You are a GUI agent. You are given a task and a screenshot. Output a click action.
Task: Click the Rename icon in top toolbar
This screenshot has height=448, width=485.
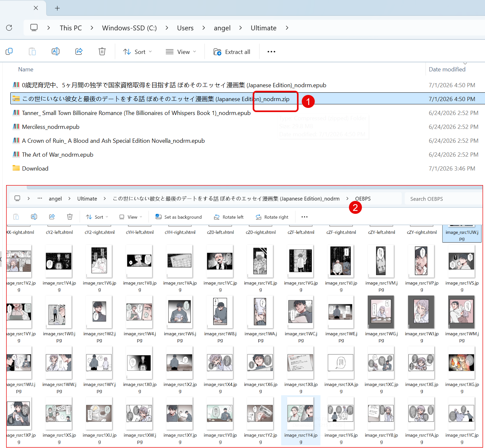pos(56,52)
